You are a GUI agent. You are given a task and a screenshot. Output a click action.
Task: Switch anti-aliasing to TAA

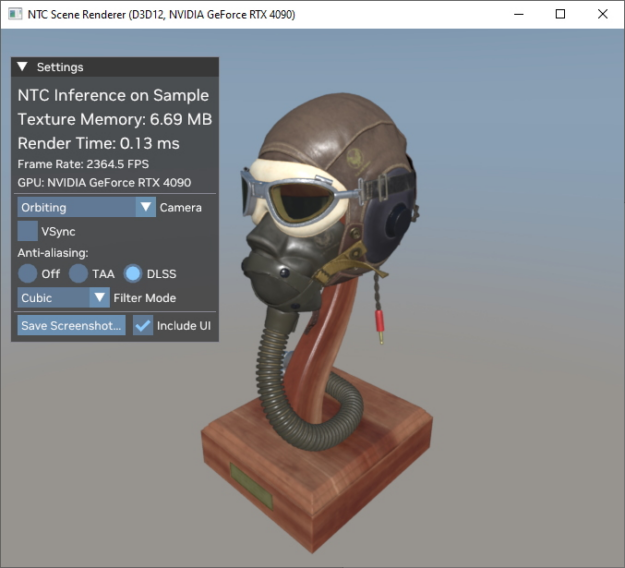pos(79,273)
